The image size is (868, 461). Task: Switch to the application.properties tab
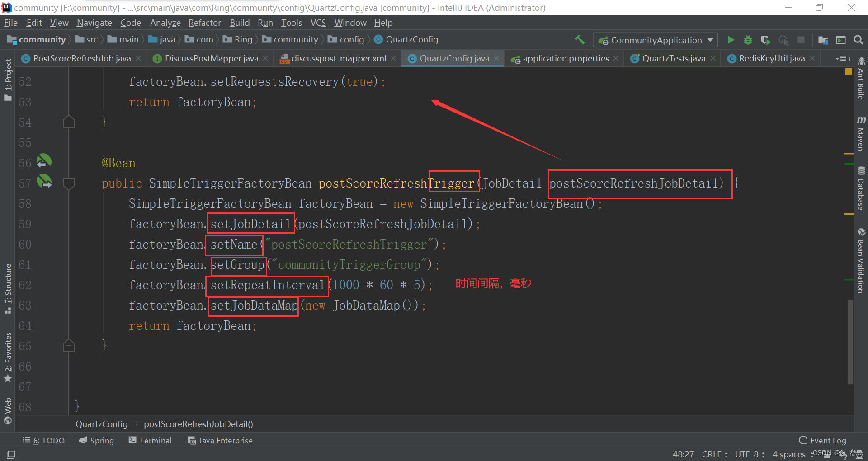pos(565,58)
